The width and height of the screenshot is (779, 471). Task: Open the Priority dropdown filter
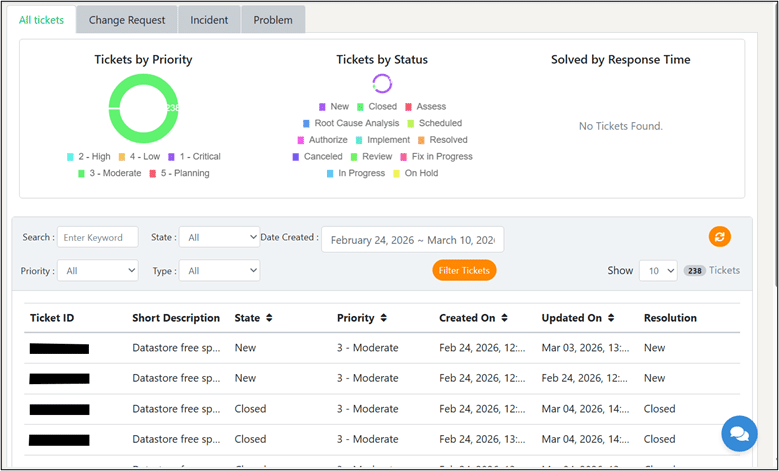98,271
